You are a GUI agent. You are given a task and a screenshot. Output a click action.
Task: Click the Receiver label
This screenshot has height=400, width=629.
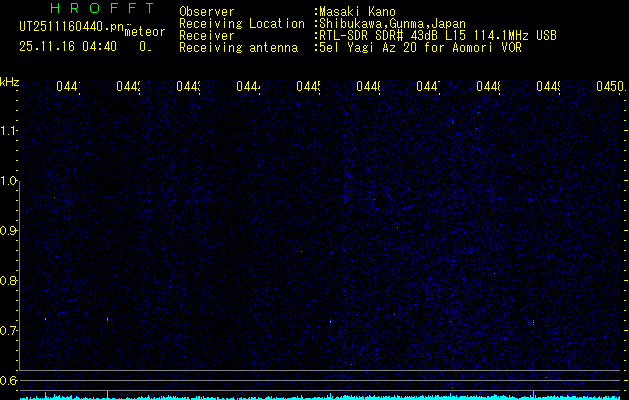tap(207, 36)
